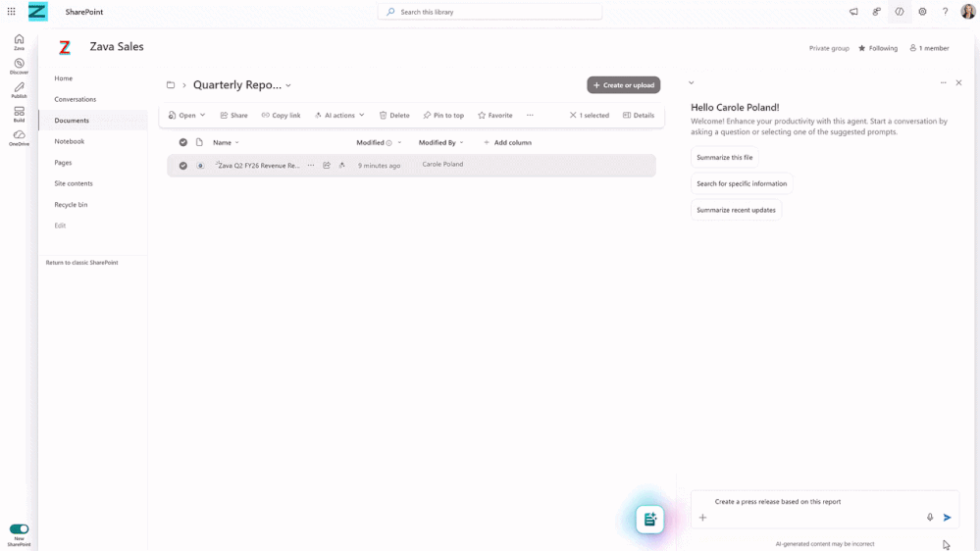Expand the Open dropdown arrow in toolbar
980x551 pixels.
click(x=202, y=115)
